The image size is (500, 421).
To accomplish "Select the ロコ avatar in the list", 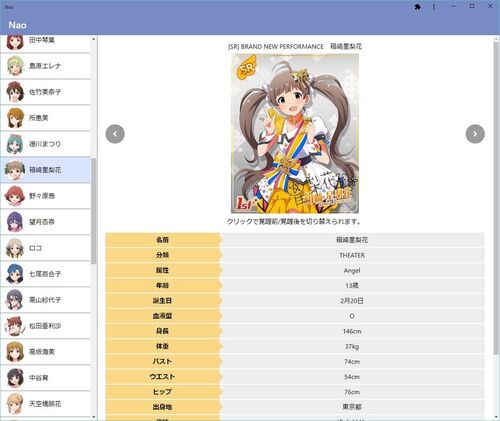I will pyautogui.click(x=15, y=248).
